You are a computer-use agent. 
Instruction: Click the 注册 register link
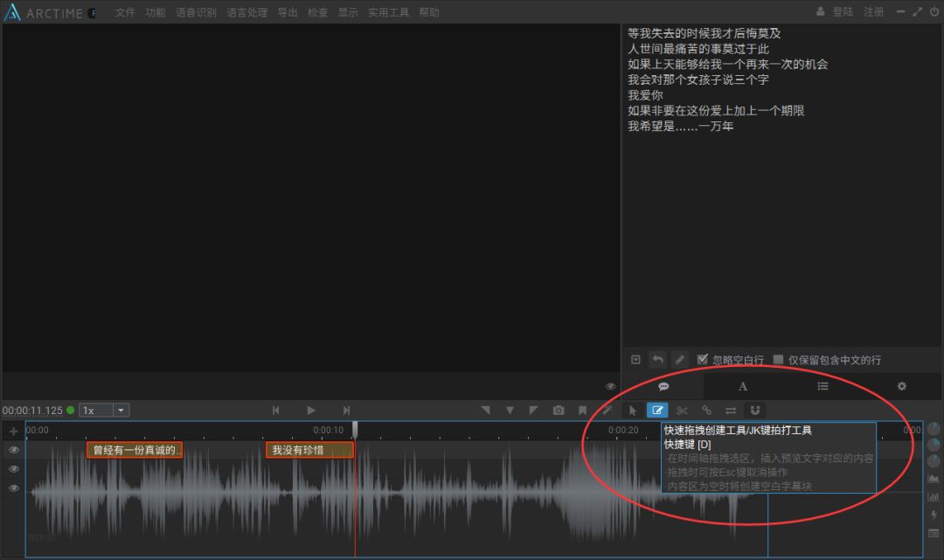point(874,12)
